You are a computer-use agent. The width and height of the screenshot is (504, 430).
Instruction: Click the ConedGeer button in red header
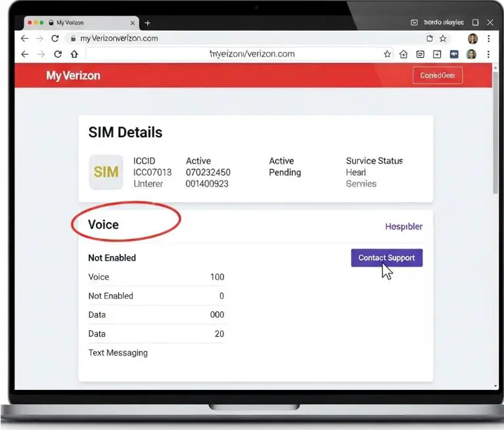438,75
